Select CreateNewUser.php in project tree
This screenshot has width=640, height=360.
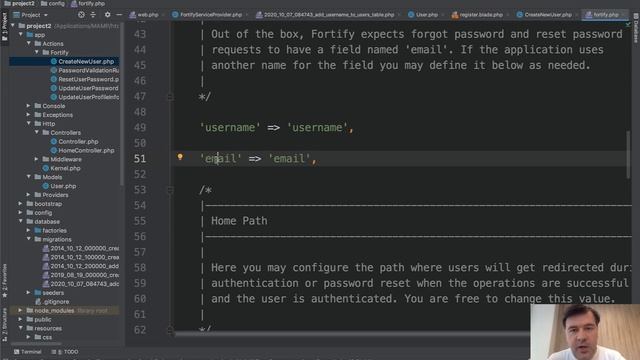click(86, 62)
